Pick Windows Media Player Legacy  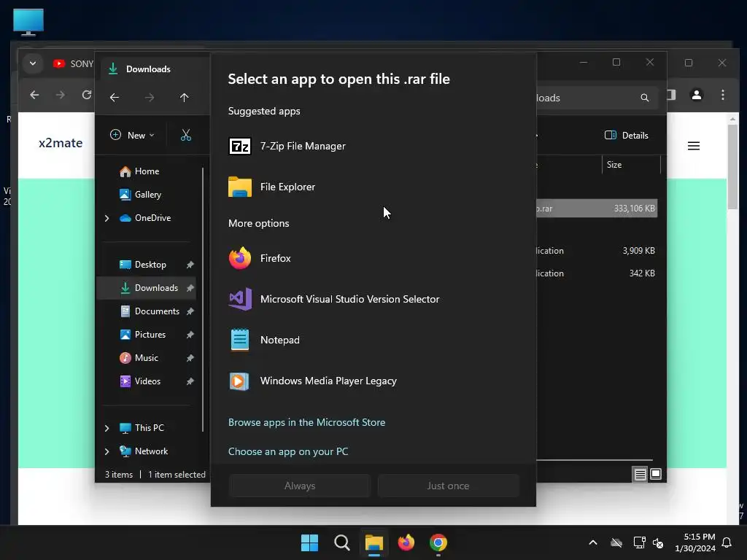click(373, 381)
